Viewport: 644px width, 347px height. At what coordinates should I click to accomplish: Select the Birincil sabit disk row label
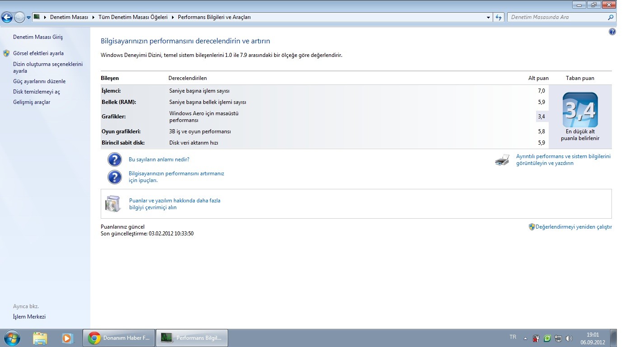coord(123,143)
